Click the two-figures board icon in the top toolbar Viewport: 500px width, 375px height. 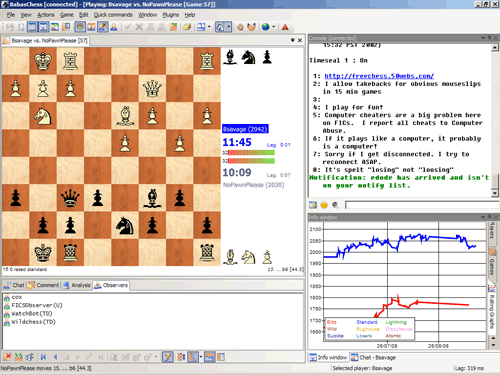click(91, 27)
